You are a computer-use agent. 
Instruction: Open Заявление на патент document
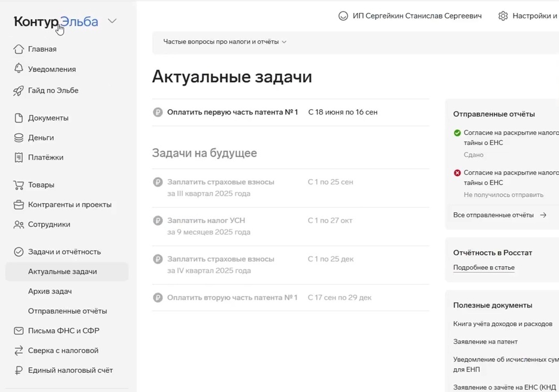pos(485,342)
